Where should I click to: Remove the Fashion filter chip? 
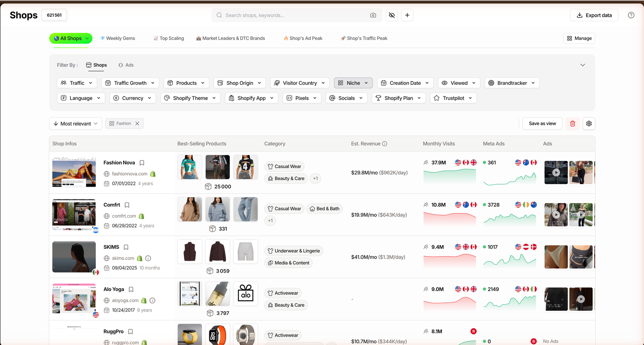point(137,123)
